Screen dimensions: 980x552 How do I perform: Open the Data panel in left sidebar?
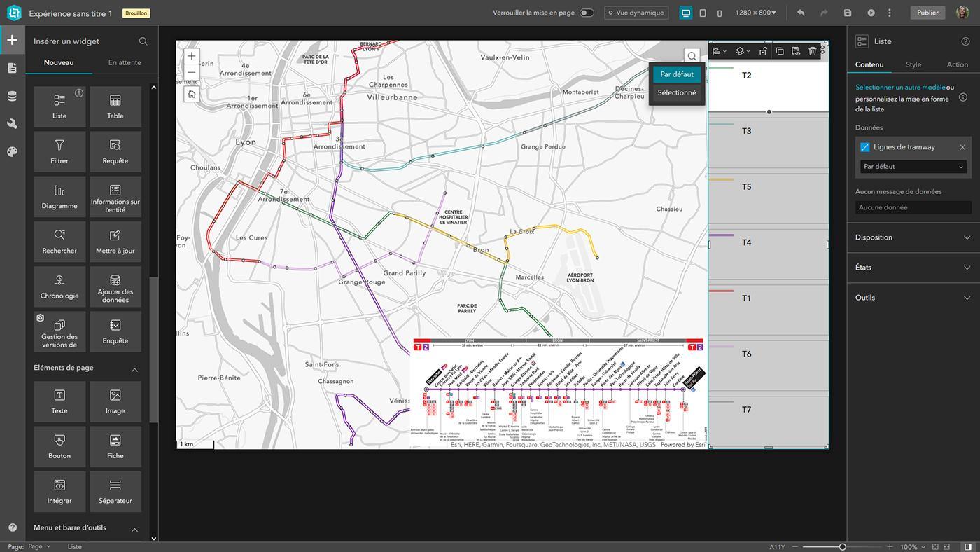12,96
